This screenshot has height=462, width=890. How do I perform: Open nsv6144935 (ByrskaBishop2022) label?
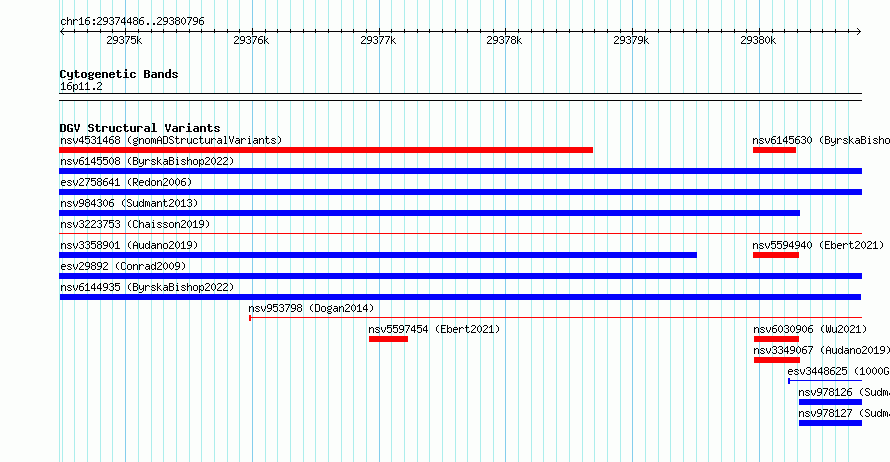tap(147, 287)
